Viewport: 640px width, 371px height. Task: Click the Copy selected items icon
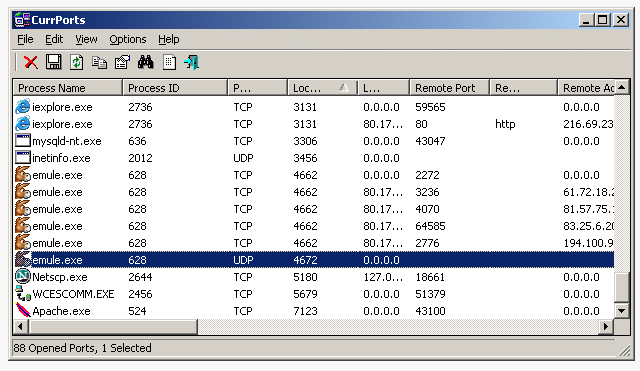pos(99,62)
